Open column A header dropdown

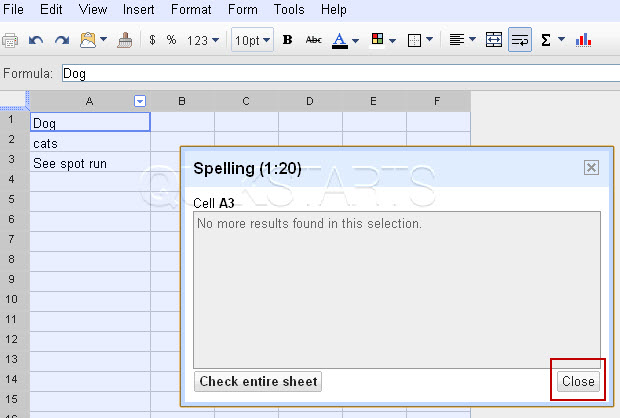pyautogui.click(x=140, y=101)
